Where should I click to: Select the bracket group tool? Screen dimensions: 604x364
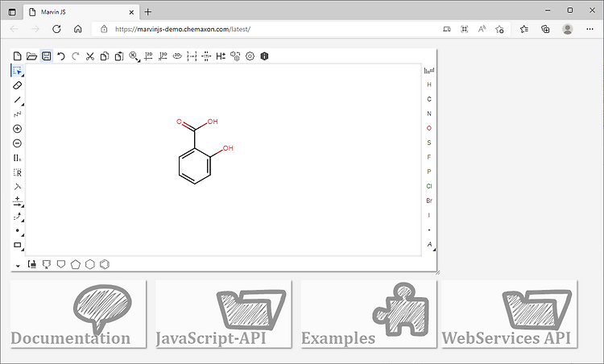18,158
